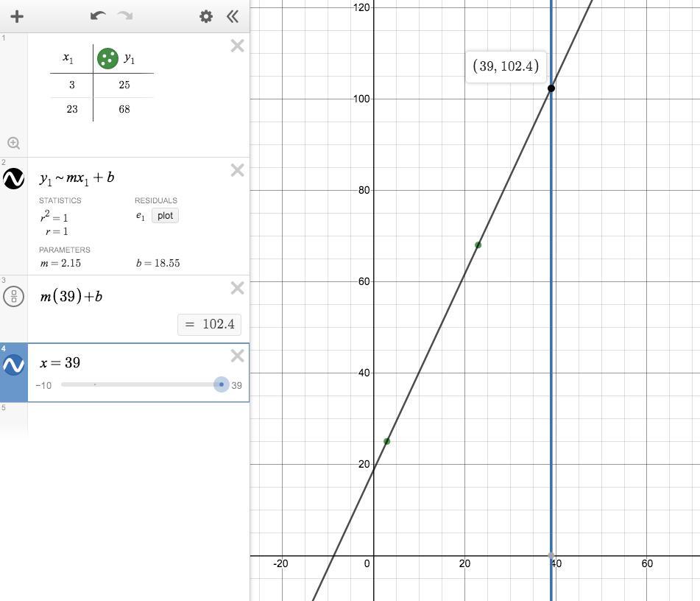The width and height of the screenshot is (700, 601).
Task: Click the b = 18.55 parameter value
Action: point(158,263)
